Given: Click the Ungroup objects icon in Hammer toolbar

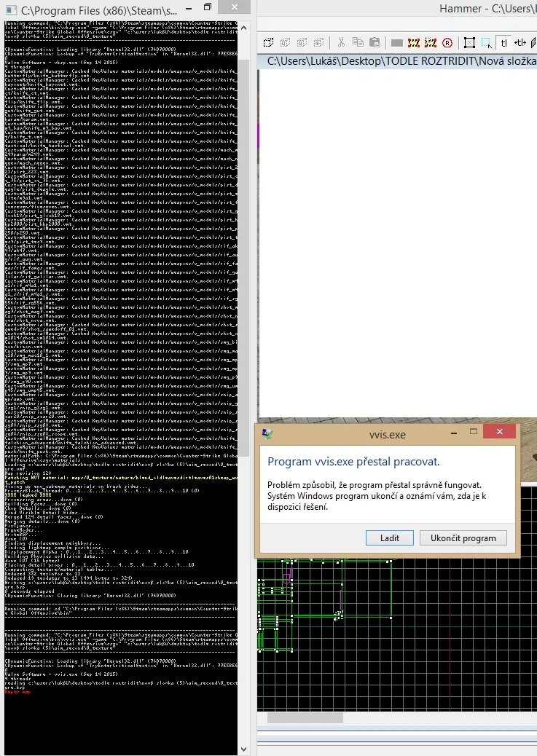Looking at the screenshot, I should click(302, 43).
